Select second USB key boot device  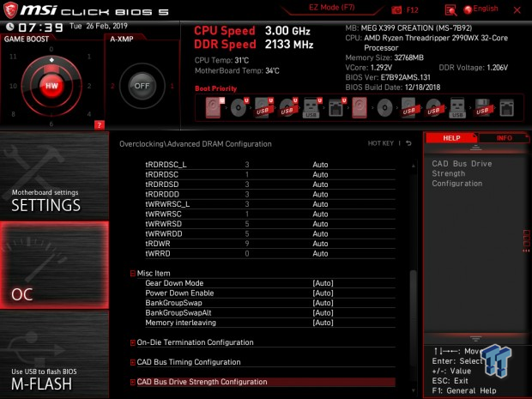(457, 108)
